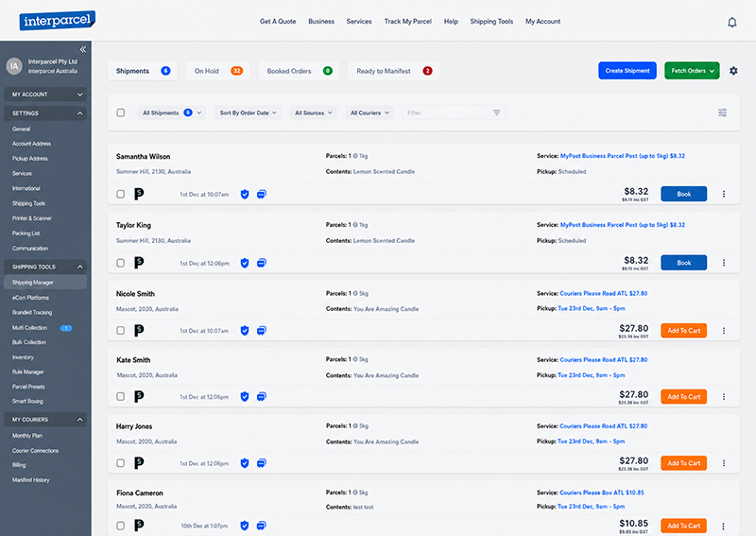Open more options for Nicole Smith shipment

[724, 331]
